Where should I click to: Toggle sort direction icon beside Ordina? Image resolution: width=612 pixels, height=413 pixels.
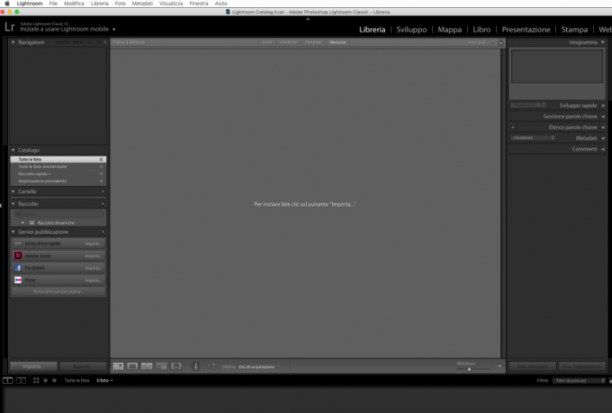[x=213, y=366]
